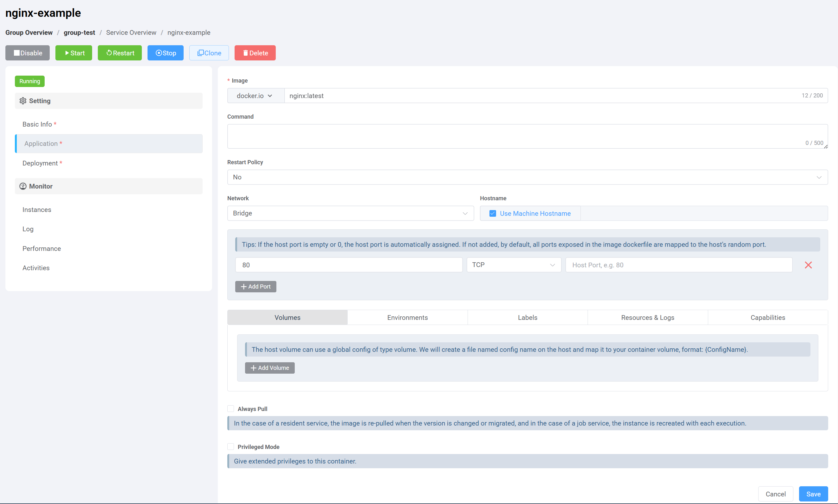Stop the running service
Viewport: 838px width, 504px height.
tap(166, 53)
